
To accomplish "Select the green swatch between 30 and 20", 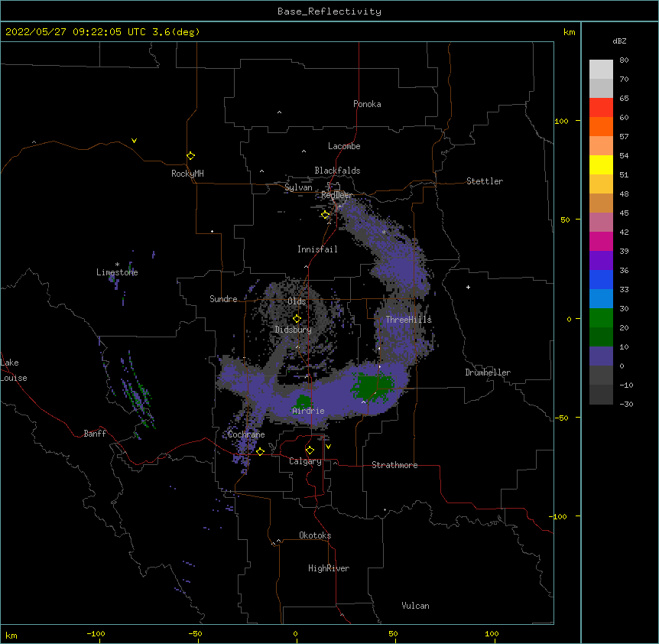I will [x=601, y=318].
